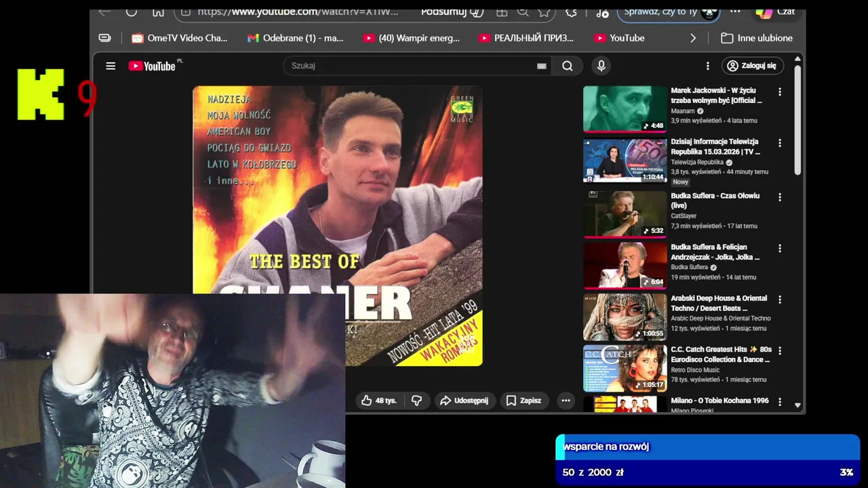Open more actions ellipsis next to Zapisz
868x488 pixels.
pyautogui.click(x=566, y=401)
